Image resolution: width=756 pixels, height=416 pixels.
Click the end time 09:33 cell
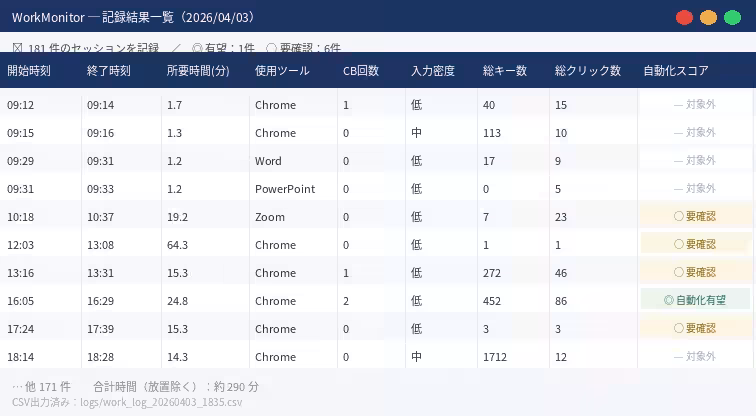pyautogui.click(x=100, y=189)
